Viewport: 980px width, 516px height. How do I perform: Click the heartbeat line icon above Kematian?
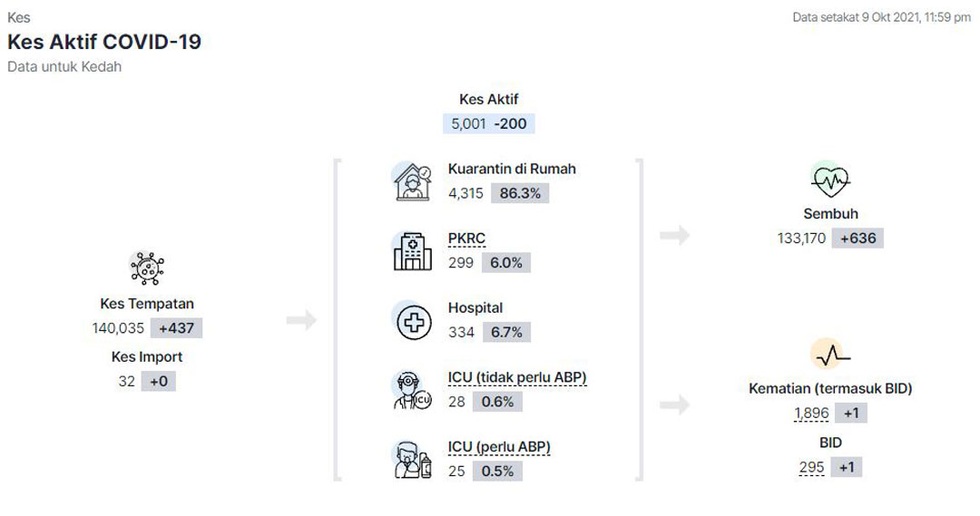coord(831,355)
